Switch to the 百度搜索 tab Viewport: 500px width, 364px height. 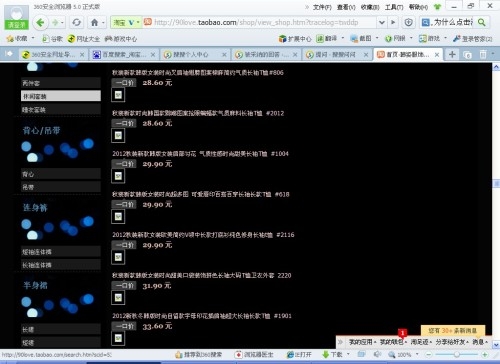(x=124, y=54)
